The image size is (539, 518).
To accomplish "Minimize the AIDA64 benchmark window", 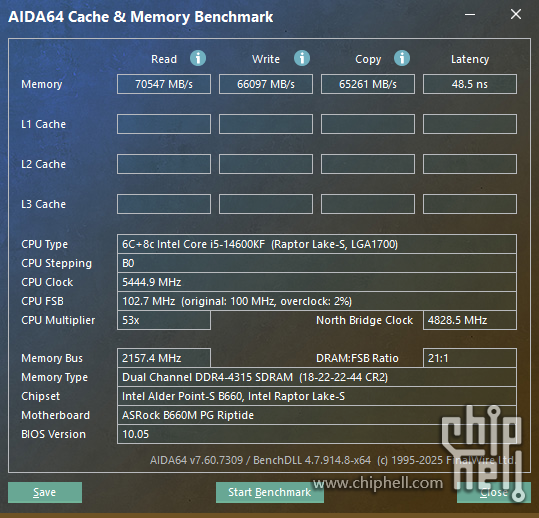I will coord(470,14).
